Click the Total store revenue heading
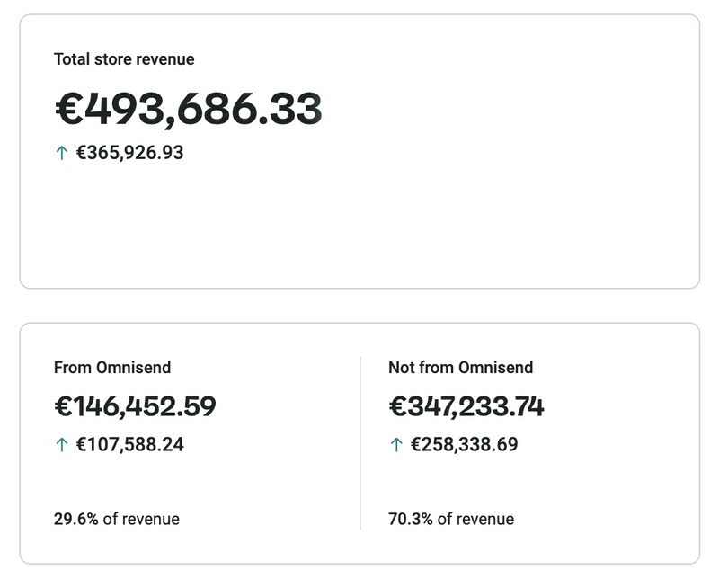This screenshot has height=588, width=719. point(124,59)
